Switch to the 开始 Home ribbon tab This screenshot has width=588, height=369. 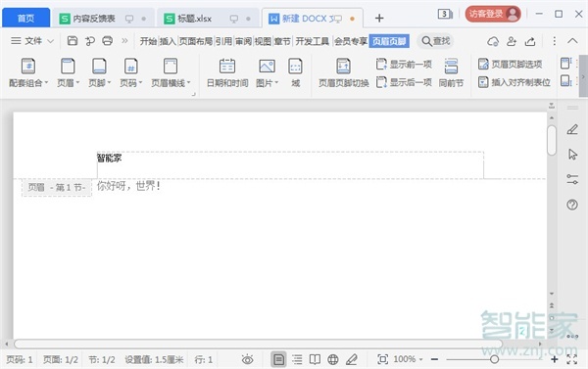pos(148,41)
